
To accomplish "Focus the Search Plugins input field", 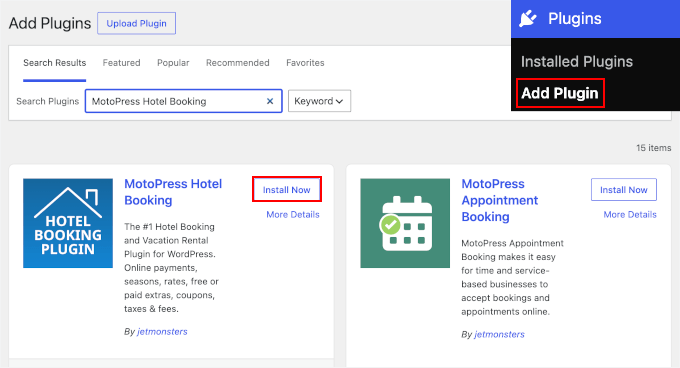I will (183, 101).
